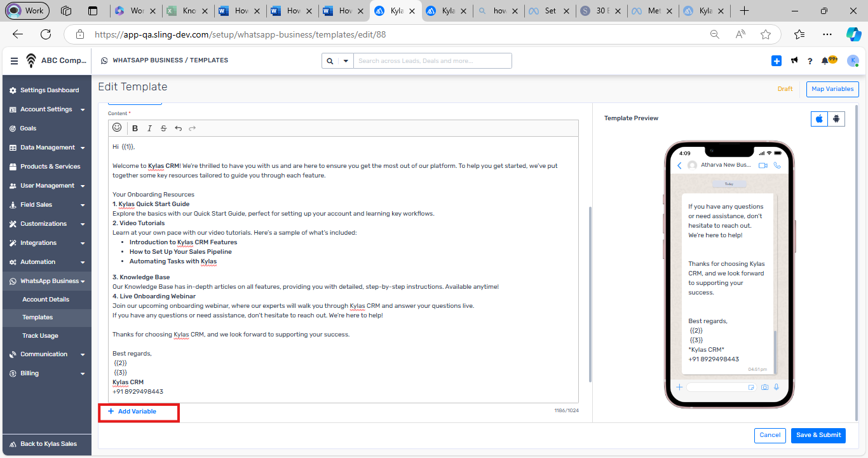Click the ABC Comp company logo
The height and width of the screenshot is (458, 868).
coord(31,60)
